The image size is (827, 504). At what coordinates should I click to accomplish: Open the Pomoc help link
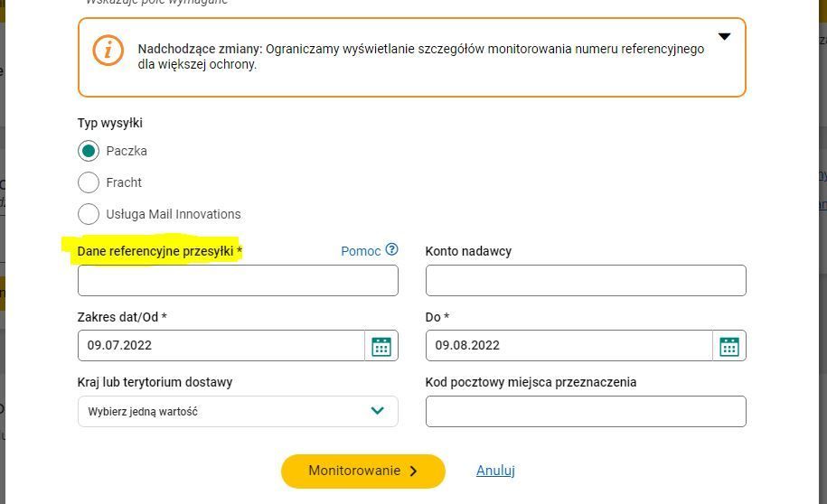[361, 251]
